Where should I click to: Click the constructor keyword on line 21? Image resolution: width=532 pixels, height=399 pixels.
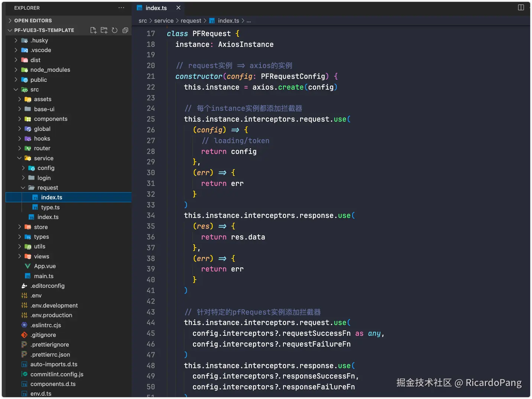199,76
